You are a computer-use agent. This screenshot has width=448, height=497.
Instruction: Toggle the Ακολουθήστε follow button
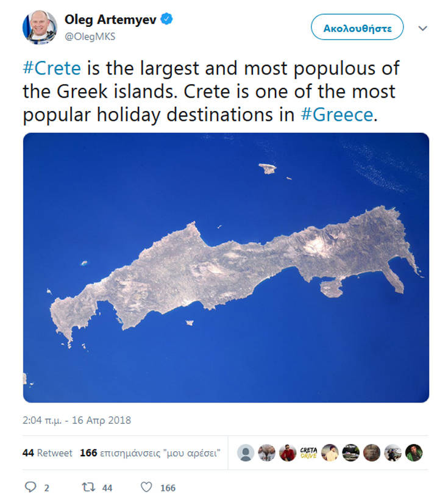pos(357,27)
